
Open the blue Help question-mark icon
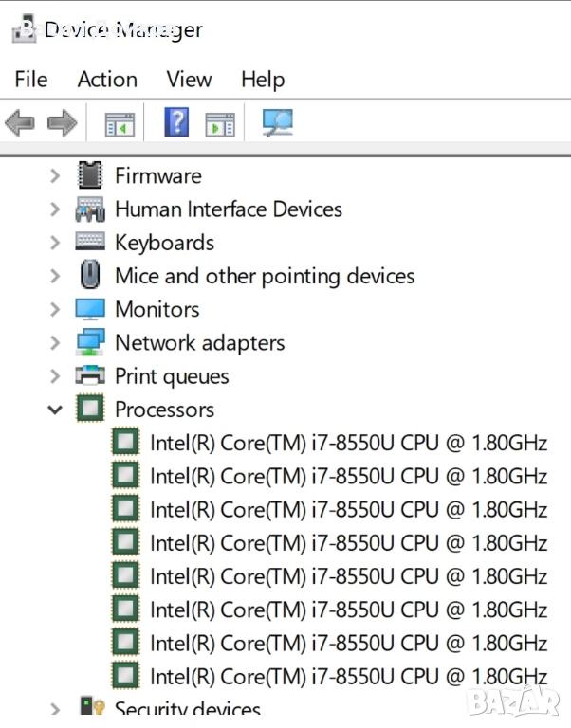click(x=176, y=122)
